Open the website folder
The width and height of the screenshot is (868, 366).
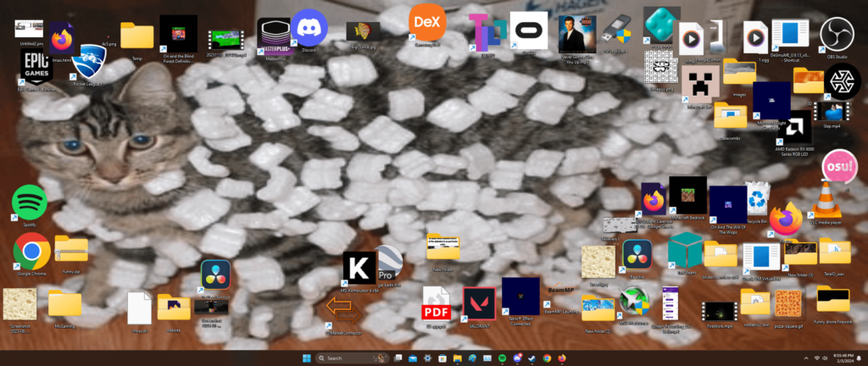(174, 307)
